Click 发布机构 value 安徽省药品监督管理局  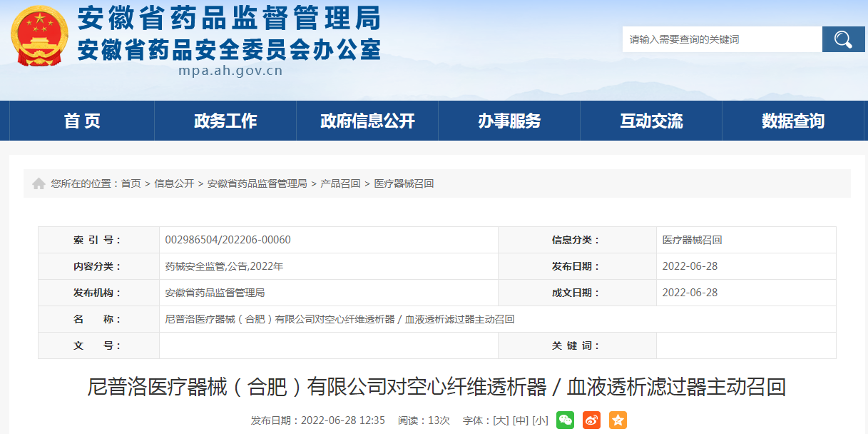(215, 293)
